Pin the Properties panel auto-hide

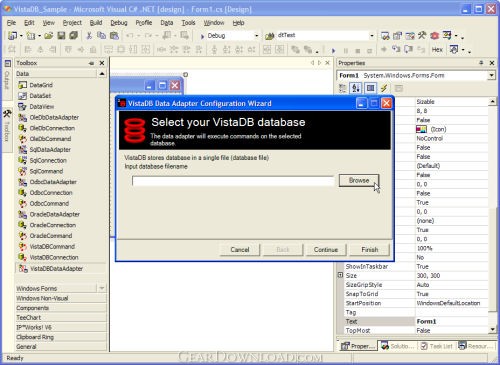(481, 63)
